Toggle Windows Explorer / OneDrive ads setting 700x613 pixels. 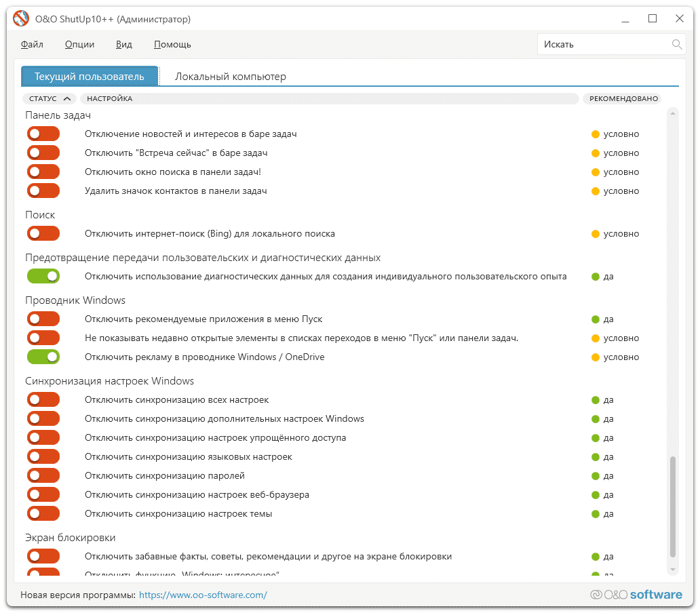43,357
